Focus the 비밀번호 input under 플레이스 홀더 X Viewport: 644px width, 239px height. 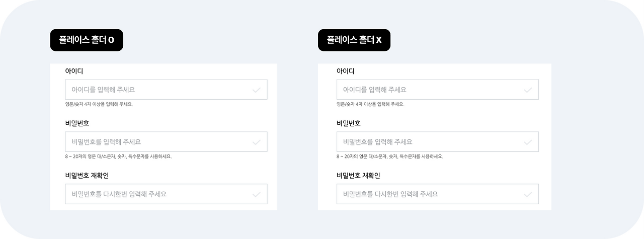(x=438, y=142)
